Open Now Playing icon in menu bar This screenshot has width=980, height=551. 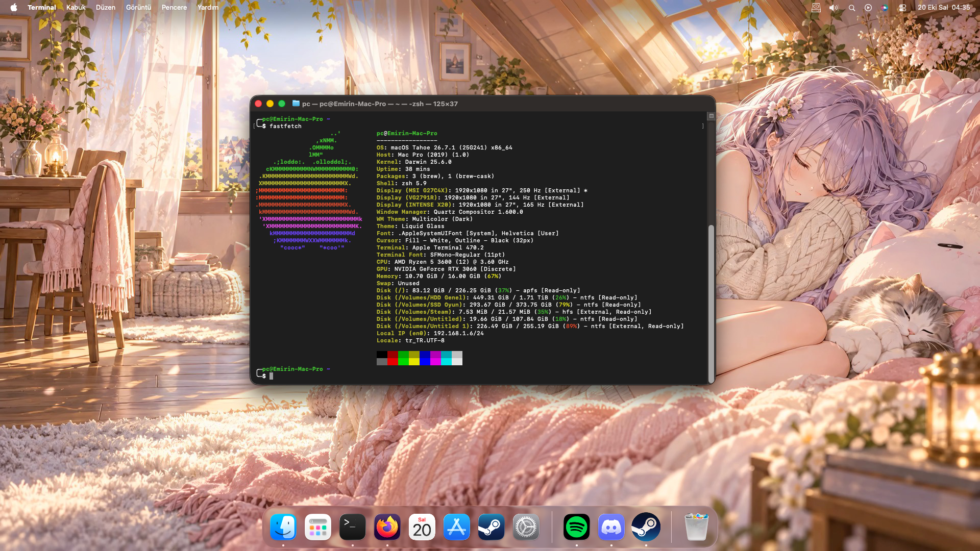(868, 8)
